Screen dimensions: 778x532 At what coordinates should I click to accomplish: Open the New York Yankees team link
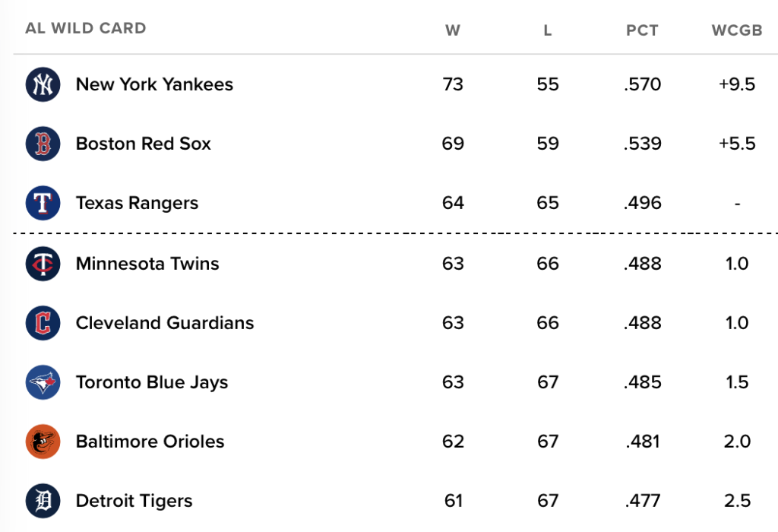coord(154,85)
